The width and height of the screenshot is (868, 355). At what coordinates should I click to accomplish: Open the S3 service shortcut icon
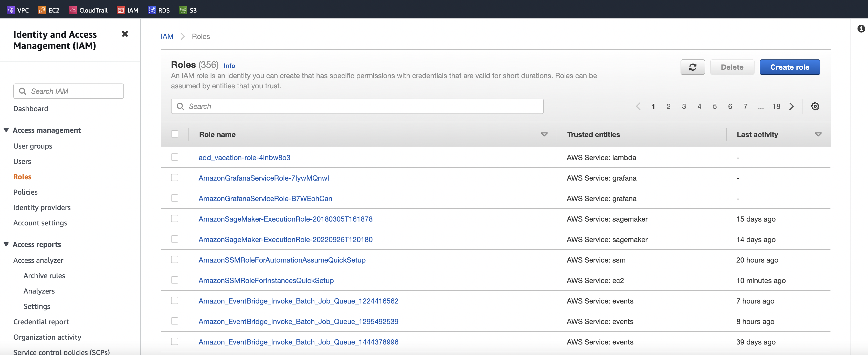pos(183,10)
